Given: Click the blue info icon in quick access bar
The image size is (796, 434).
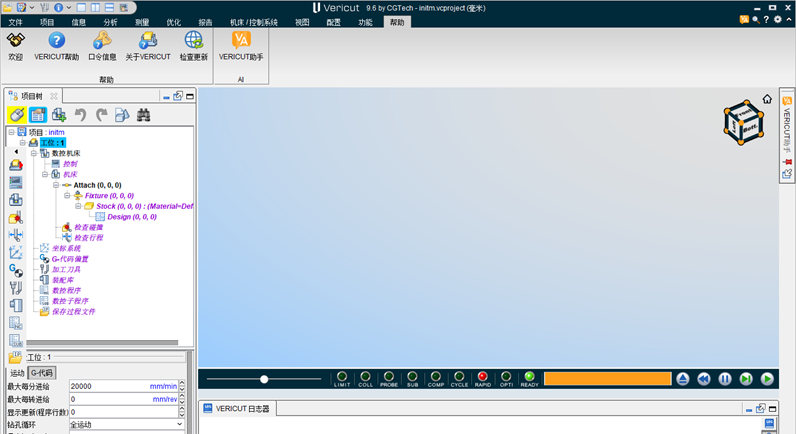Looking at the screenshot, I should coord(58,8).
